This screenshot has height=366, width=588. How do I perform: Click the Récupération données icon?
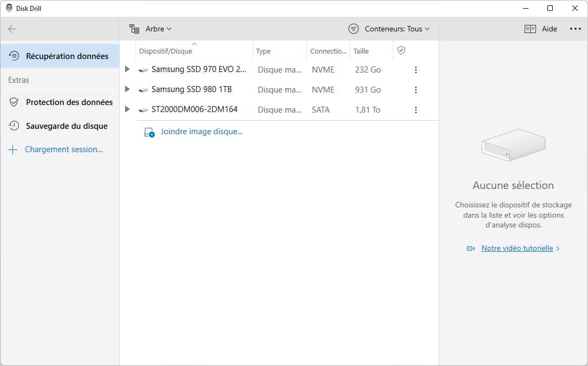click(x=14, y=56)
